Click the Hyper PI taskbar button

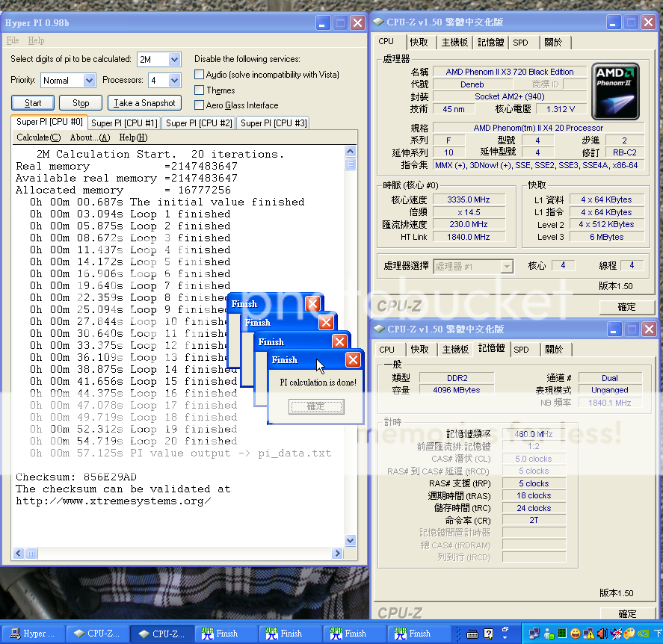click(x=35, y=634)
